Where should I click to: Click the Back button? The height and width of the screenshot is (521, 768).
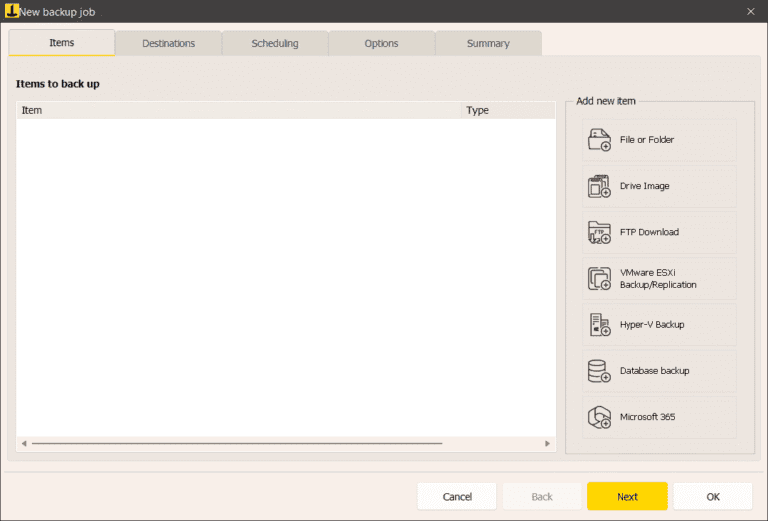[542, 497]
